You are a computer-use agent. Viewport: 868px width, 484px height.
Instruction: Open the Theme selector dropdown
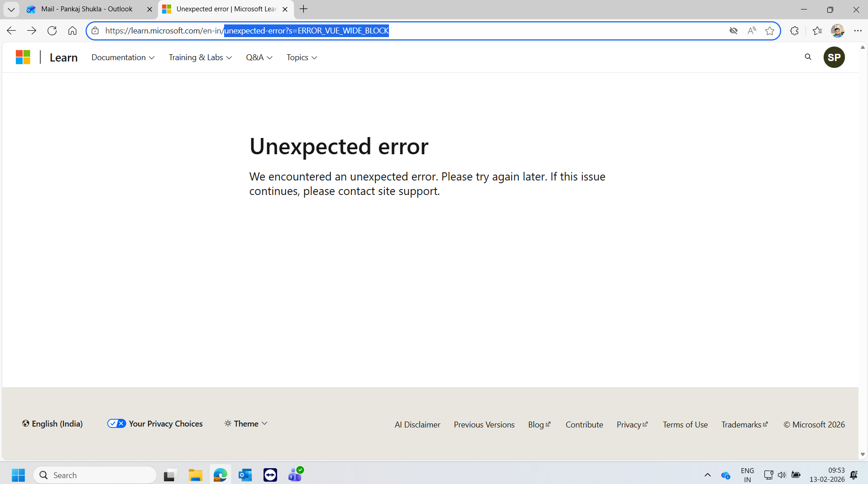(x=246, y=424)
